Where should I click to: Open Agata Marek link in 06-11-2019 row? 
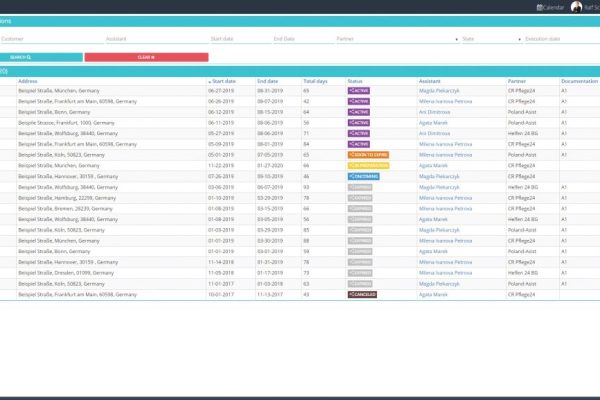point(433,123)
